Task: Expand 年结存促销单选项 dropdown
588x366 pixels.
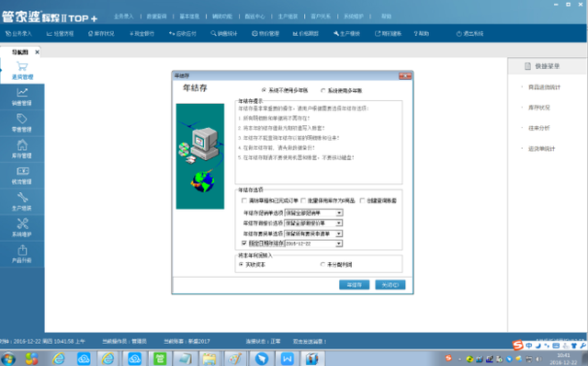Action: click(339, 212)
